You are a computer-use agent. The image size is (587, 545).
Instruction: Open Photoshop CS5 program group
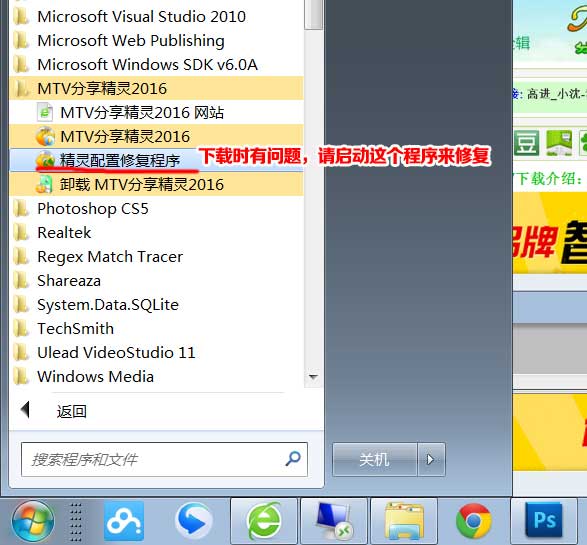[156, 208]
